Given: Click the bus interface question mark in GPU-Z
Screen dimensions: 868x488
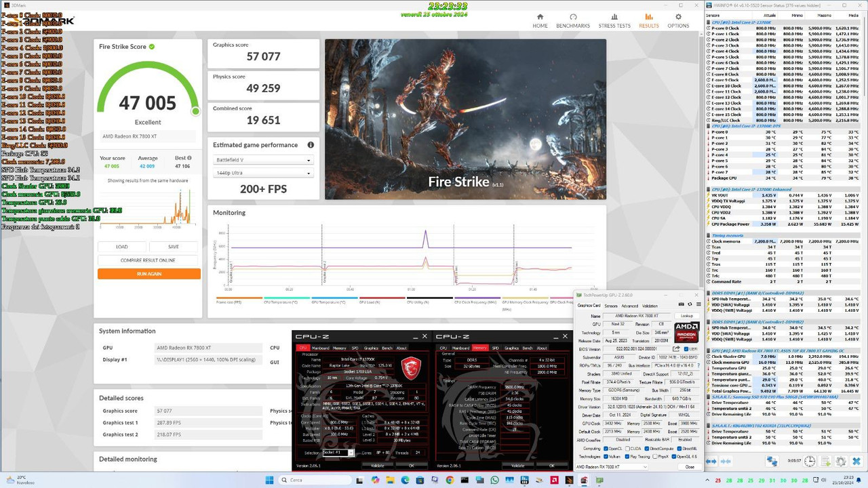Looking at the screenshot, I should [698, 365].
